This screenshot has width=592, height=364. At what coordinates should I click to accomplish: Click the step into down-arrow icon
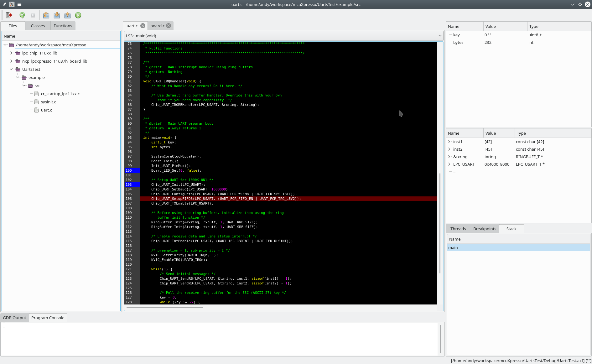[x=57, y=15]
